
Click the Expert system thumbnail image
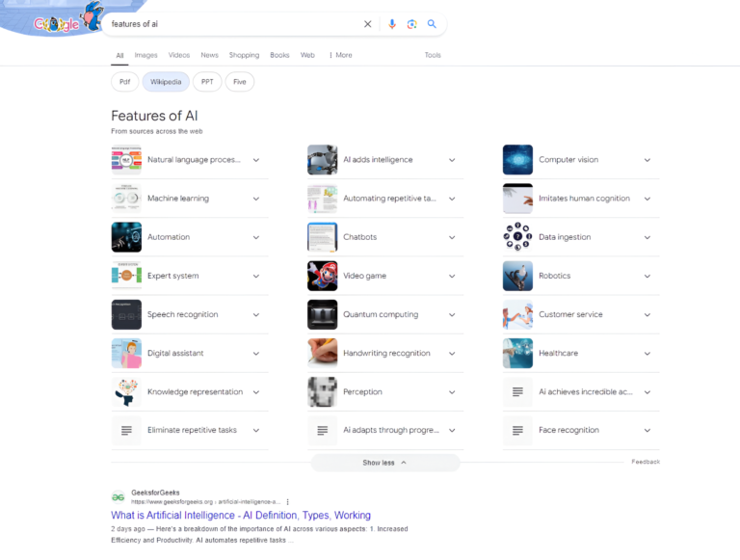tap(126, 276)
